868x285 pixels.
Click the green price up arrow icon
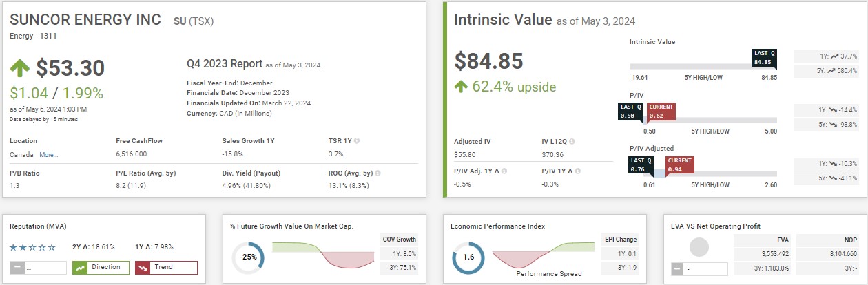(x=19, y=68)
